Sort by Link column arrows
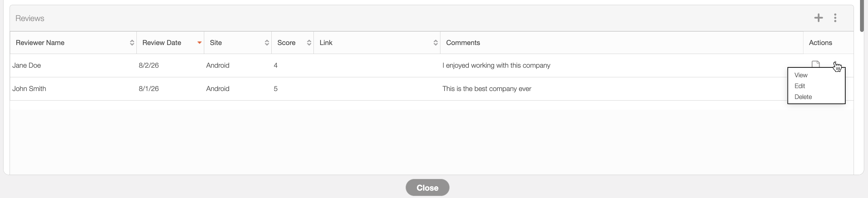 (435, 43)
